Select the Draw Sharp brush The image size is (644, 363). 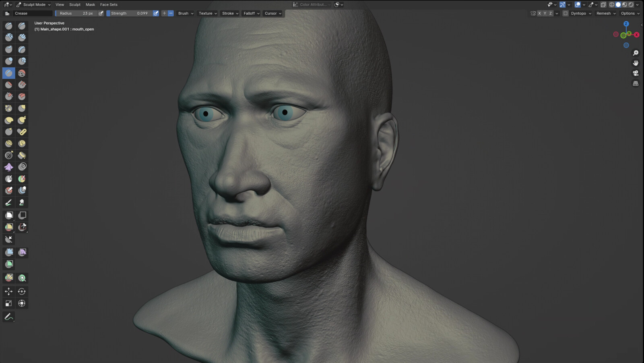pyautogui.click(x=22, y=26)
